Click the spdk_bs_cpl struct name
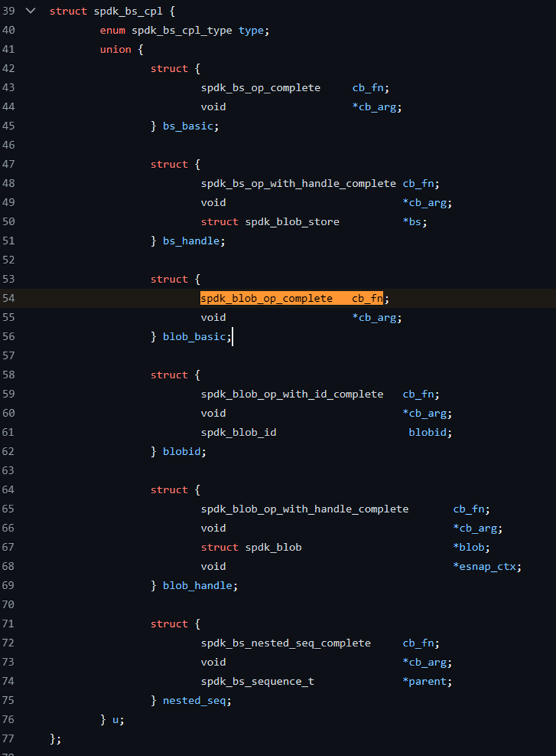Screen dimensions: 556x756 point(128,11)
